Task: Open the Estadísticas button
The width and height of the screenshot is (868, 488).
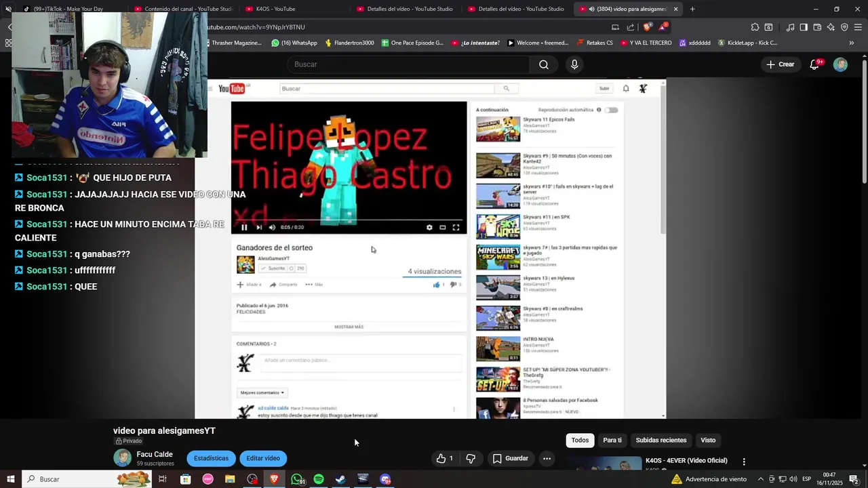Action: [x=211, y=459]
